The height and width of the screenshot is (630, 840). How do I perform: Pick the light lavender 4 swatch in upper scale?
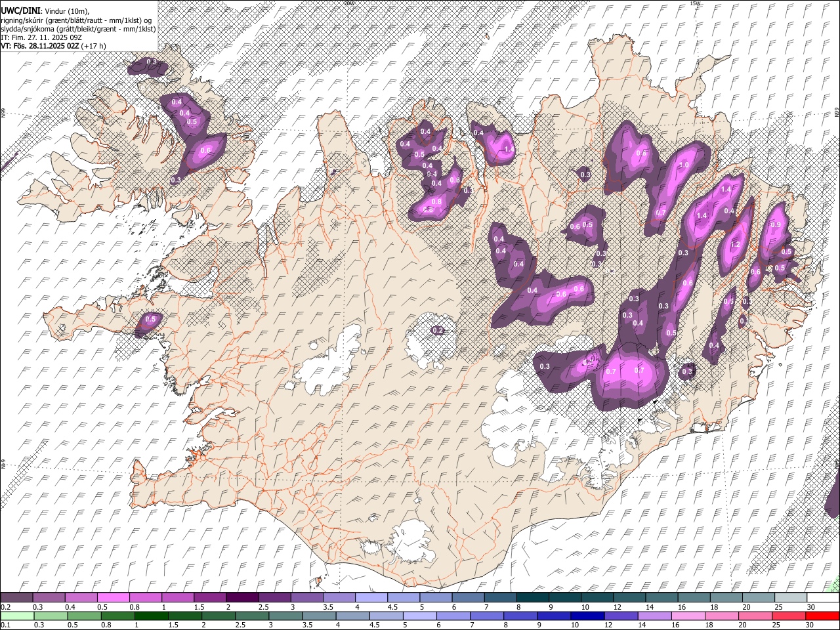(x=371, y=598)
